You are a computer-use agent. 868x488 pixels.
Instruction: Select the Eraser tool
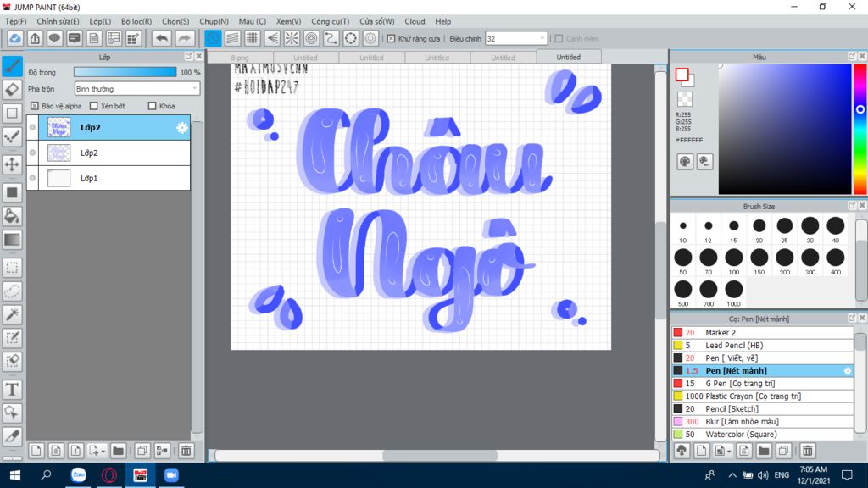[x=12, y=89]
